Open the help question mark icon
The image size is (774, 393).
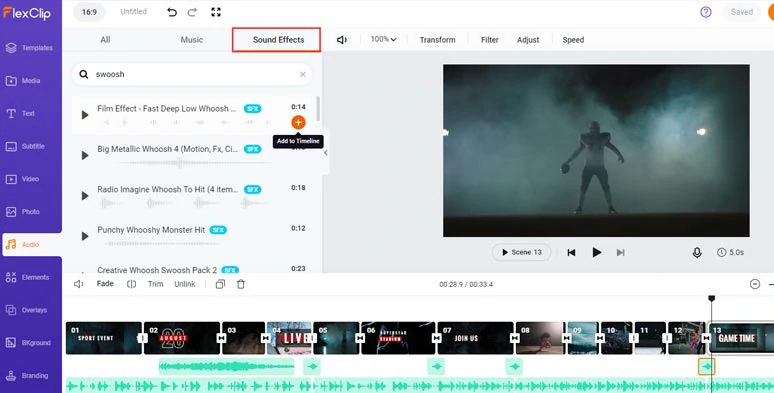706,12
